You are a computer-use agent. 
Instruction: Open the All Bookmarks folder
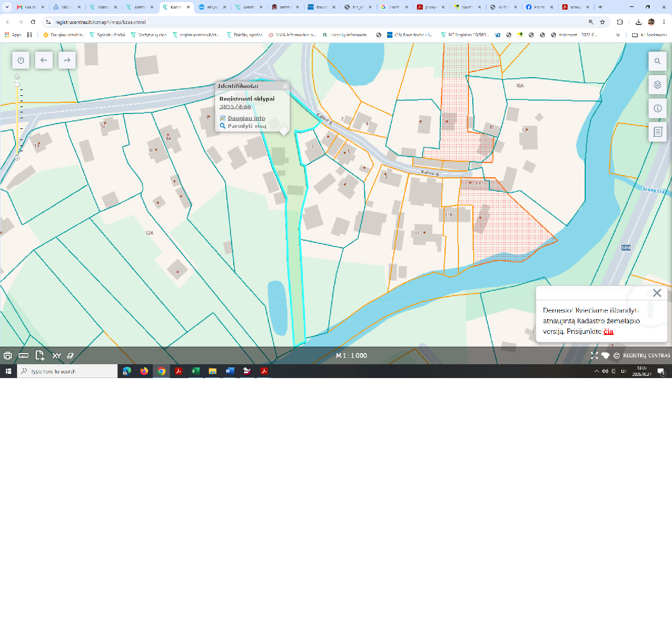tap(649, 35)
